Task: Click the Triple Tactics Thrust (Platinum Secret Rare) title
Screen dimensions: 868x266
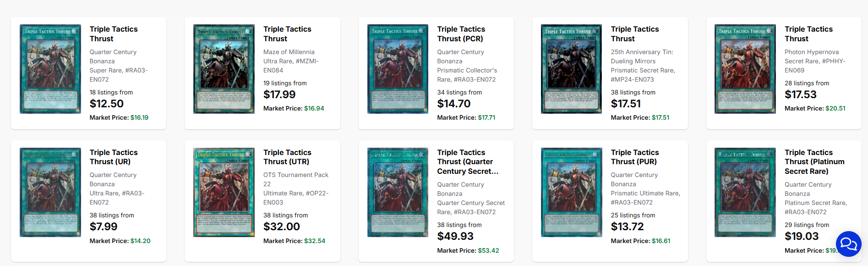Action: click(814, 161)
